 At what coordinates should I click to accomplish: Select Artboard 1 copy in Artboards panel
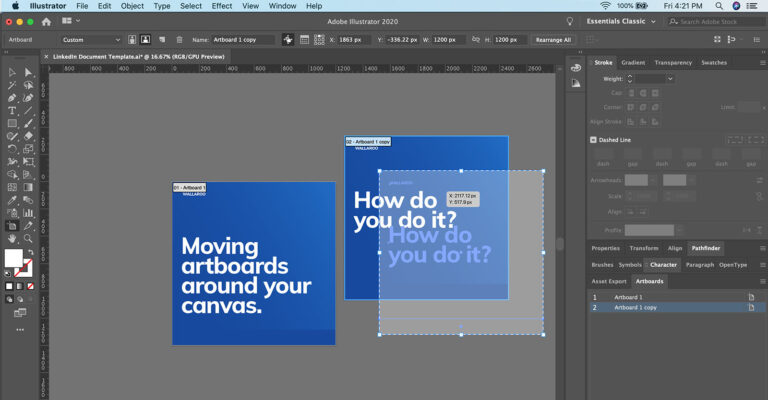click(x=674, y=307)
